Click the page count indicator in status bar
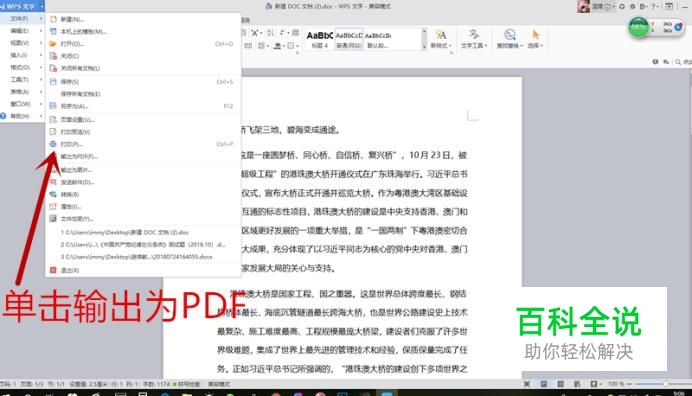 point(32,384)
